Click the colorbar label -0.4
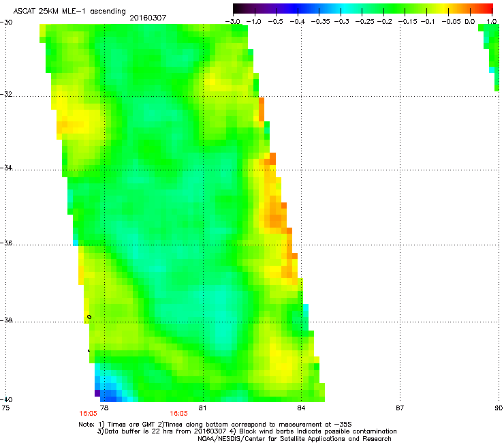This screenshot has height=443, width=504. coord(298,22)
